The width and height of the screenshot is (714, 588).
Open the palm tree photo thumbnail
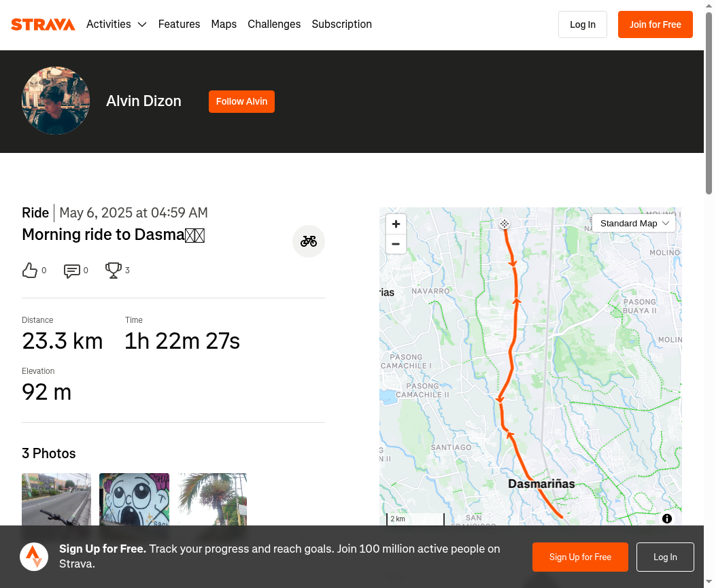(x=212, y=499)
